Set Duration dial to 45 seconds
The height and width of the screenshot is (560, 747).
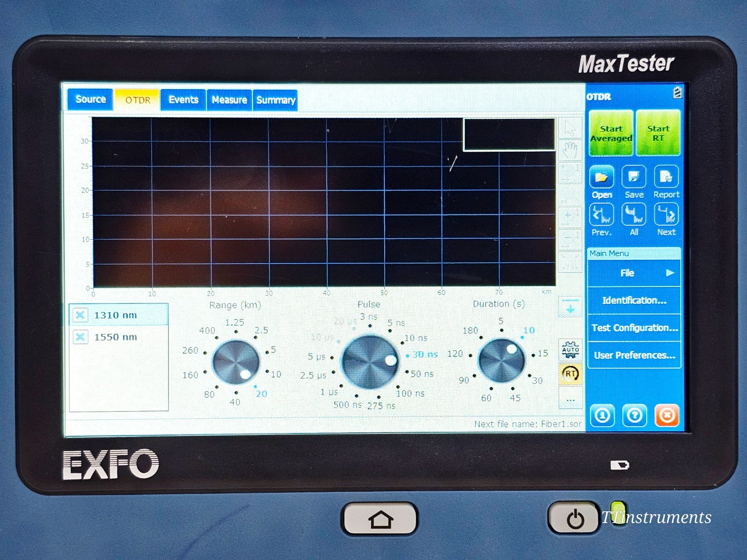(x=515, y=398)
